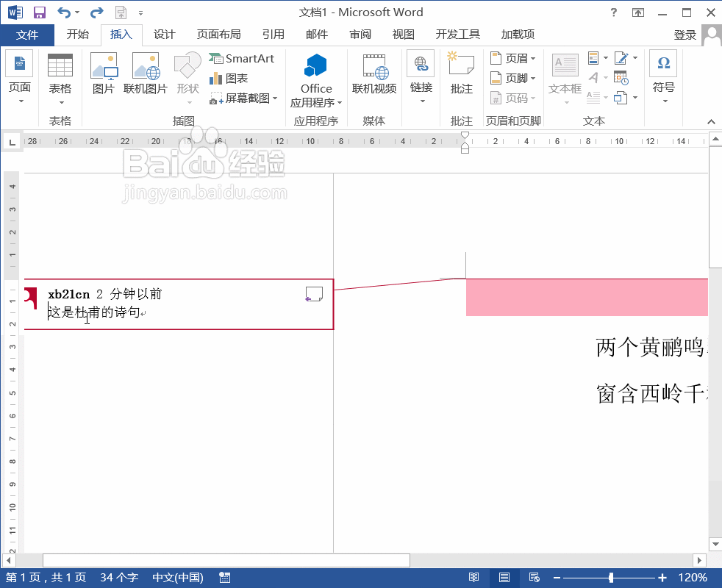Take a screen capture via 屏幕截图
The image size is (722, 588).
tap(243, 98)
